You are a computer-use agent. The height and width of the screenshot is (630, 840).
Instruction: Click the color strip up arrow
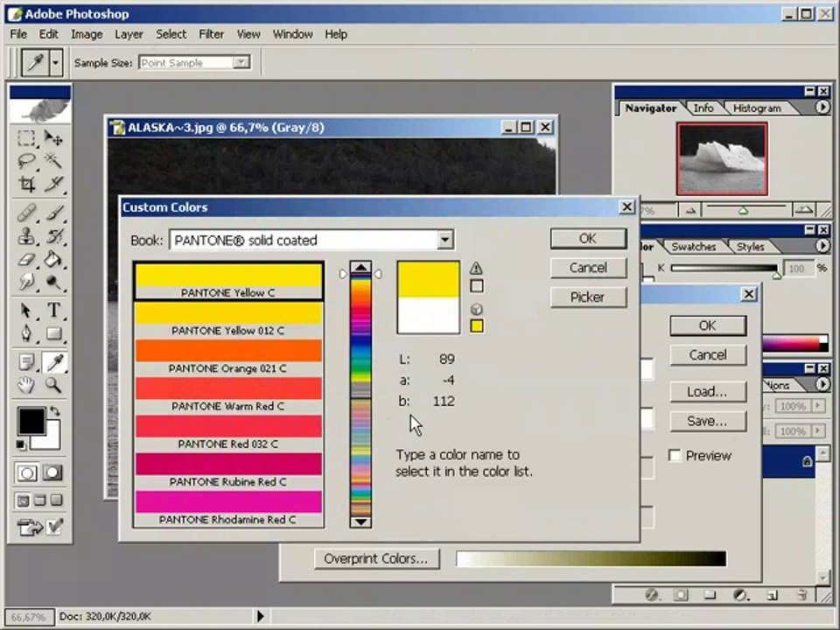tap(360, 268)
